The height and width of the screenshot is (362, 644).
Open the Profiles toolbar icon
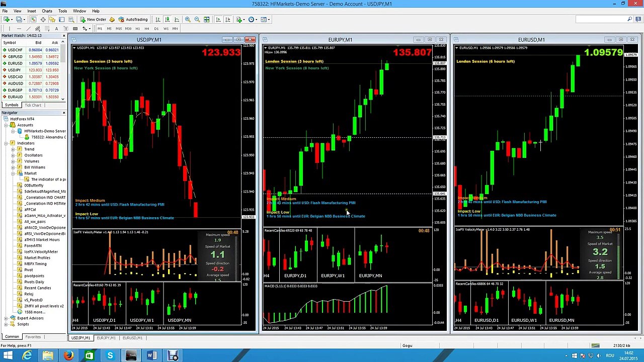[x=19, y=19]
